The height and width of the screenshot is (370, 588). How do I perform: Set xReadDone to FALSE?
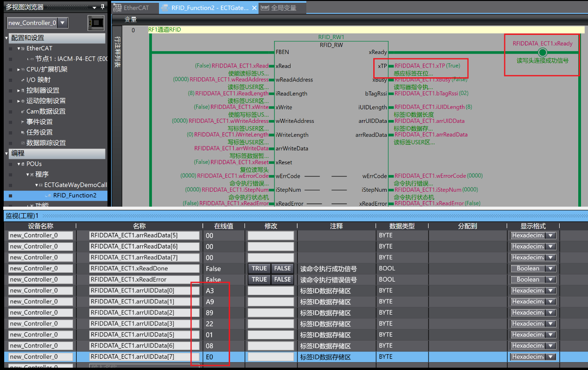(282, 269)
